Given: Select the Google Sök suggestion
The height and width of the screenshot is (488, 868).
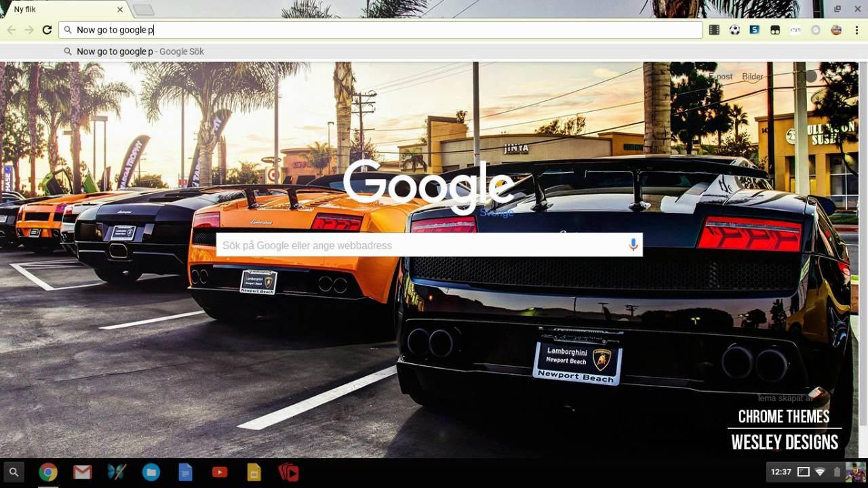Looking at the screenshot, I should point(434,52).
